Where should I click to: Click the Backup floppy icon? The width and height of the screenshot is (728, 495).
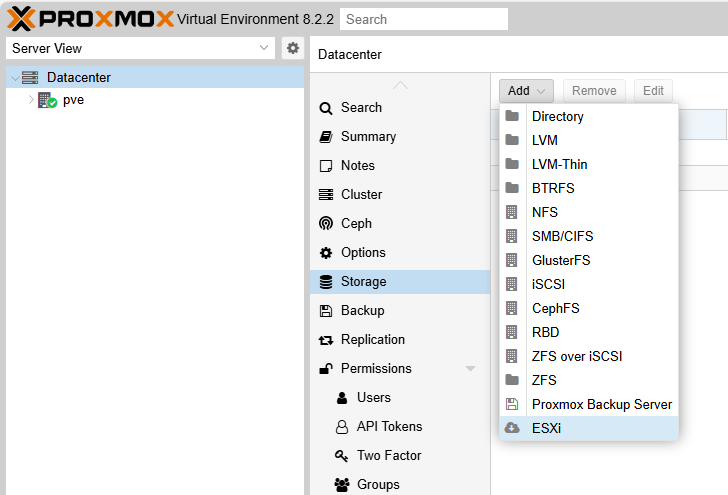tap(326, 311)
